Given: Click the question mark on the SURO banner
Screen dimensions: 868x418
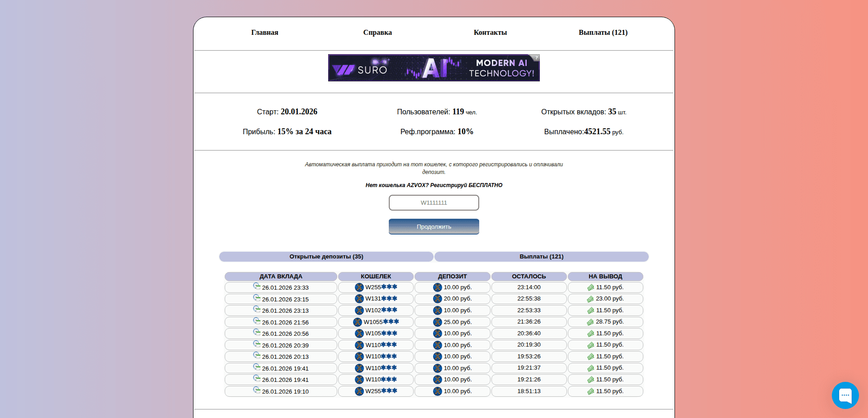Looking at the screenshot, I should tap(536, 58).
